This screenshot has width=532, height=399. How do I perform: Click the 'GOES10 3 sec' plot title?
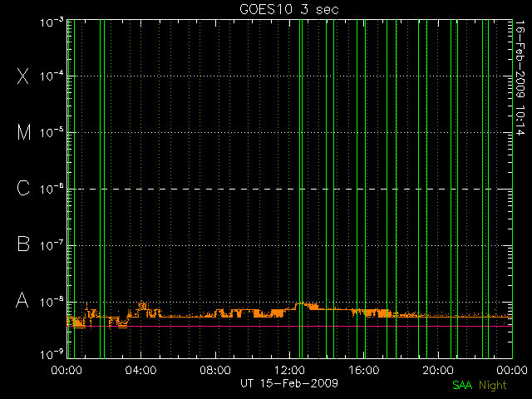[x=289, y=9]
